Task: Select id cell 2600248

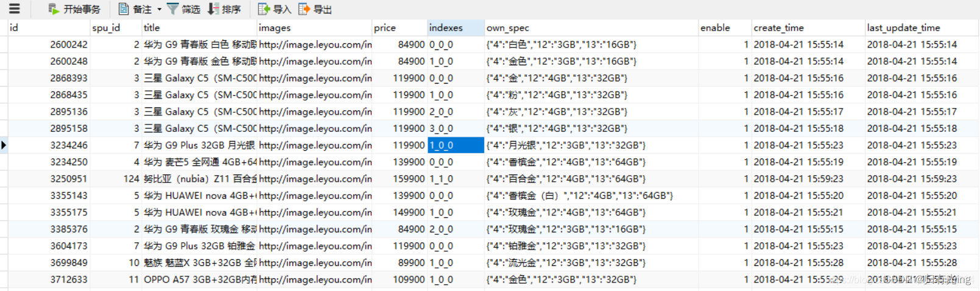Action: tap(49, 61)
